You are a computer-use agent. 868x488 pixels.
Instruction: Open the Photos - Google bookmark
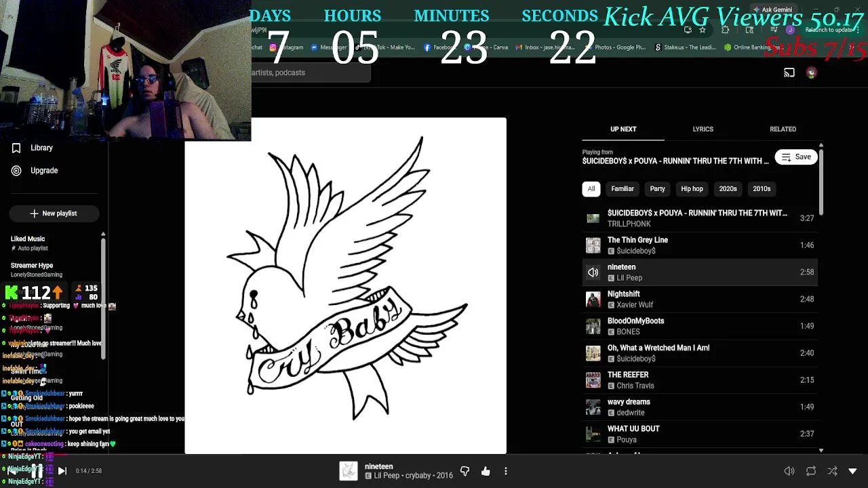coord(614,47)
